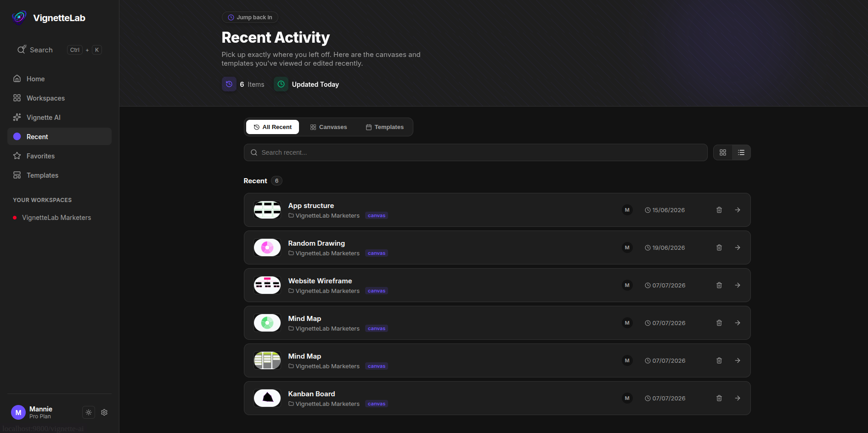Select the Templates filter tab

pyautogui.click(x=385, y=127)
